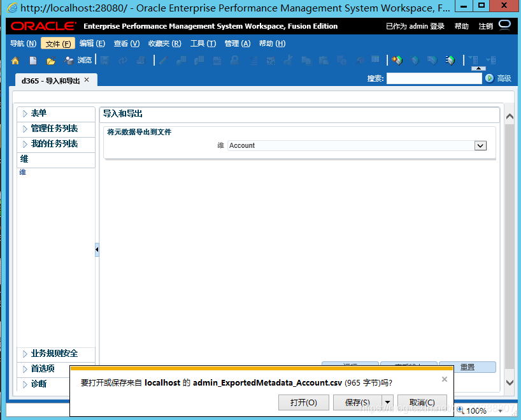Click into the 搜索 search field
This screenshot has width=521, height=420.
[434, 78]
